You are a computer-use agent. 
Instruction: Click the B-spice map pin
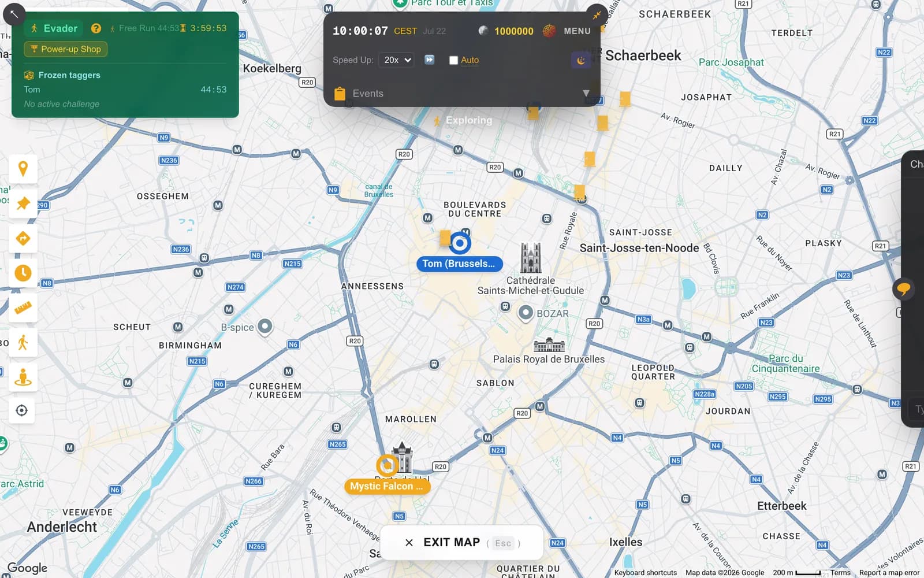pyautogui.click(x=265, y=327)
